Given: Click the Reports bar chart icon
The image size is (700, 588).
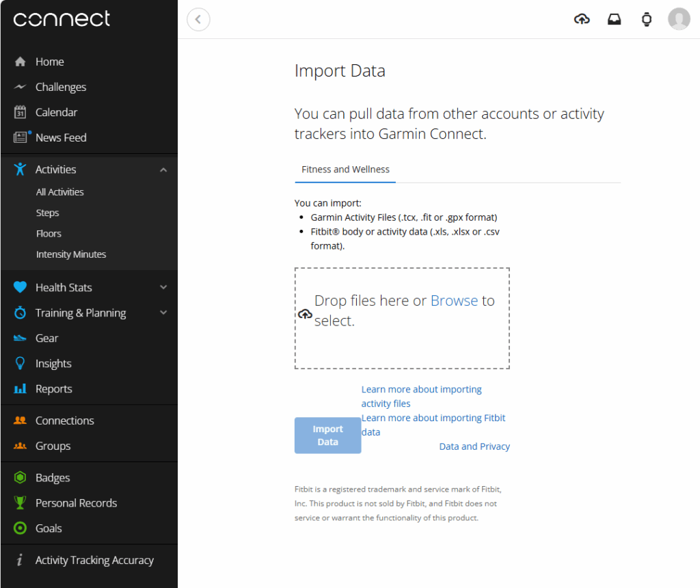Looking at the screenshot, I should 20,388.
